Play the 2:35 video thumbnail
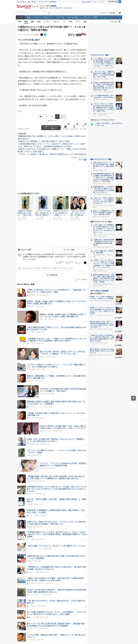138x644 pixels. pyautogui.click(x=119, y=227)
